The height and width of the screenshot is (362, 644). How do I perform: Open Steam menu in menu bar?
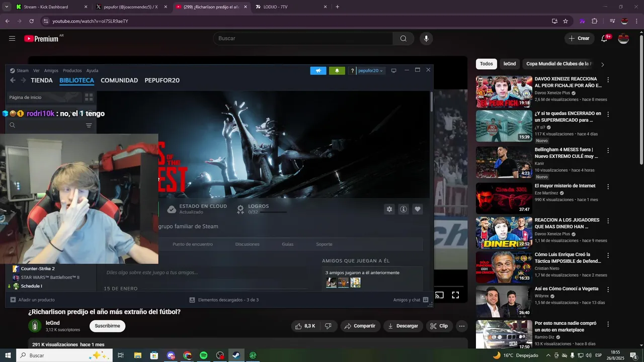tap(20, 71)
